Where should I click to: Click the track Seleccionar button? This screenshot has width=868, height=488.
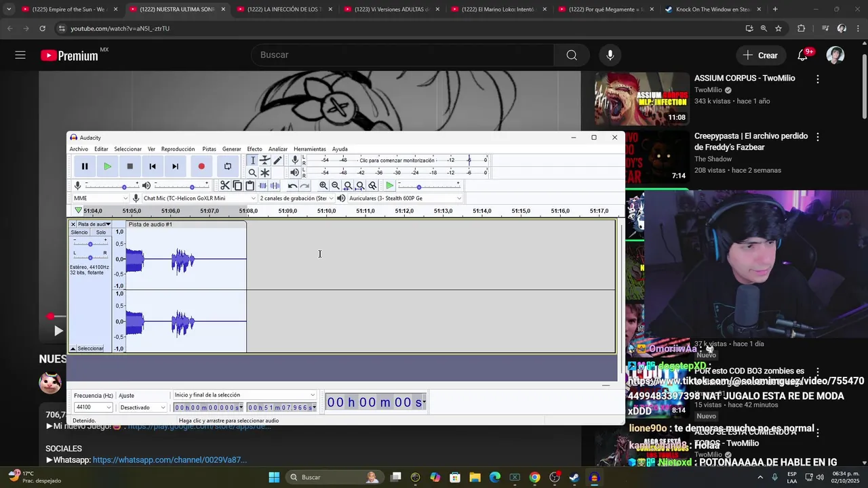pos(90,348)
